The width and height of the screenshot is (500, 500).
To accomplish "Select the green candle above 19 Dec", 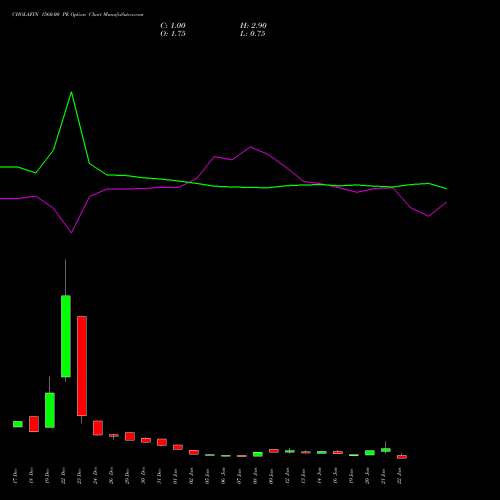I will (x=50, y=410).
